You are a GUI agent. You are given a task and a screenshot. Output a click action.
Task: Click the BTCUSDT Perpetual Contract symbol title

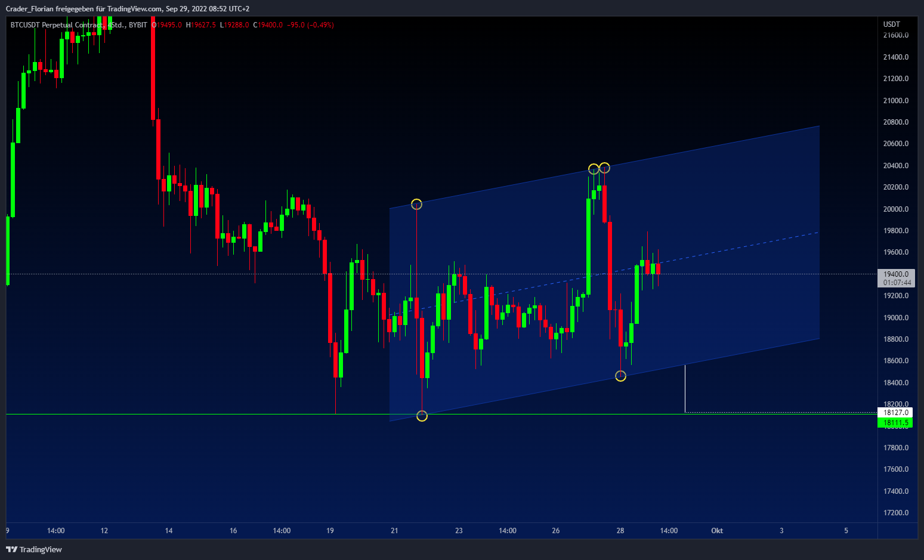57,25
